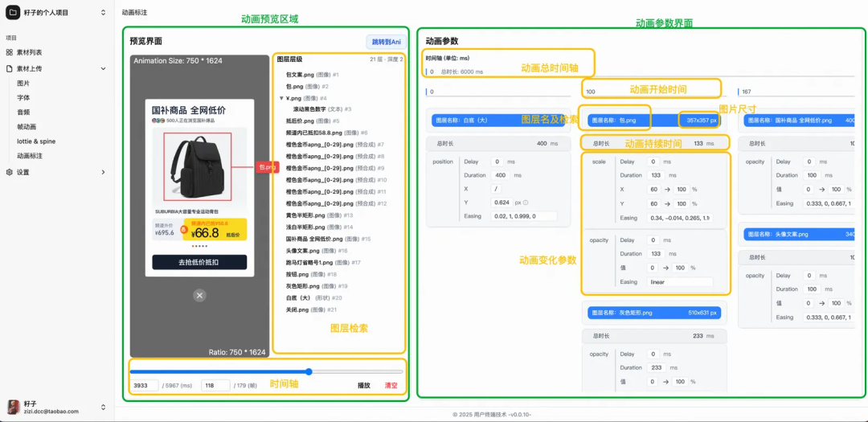Open lottie & spine in the sidebar
Viewport: 868px width, 422px height.
coord(36,141)
